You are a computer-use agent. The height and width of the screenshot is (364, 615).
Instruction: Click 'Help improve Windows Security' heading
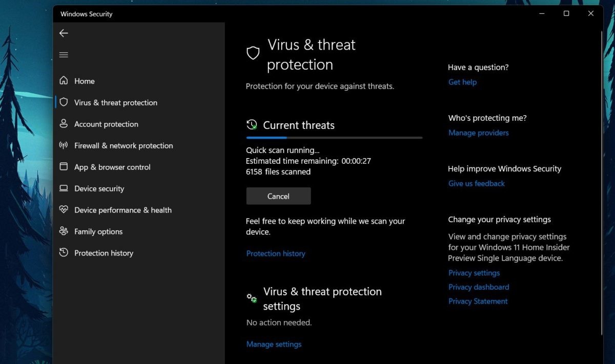tap(505, 168)
